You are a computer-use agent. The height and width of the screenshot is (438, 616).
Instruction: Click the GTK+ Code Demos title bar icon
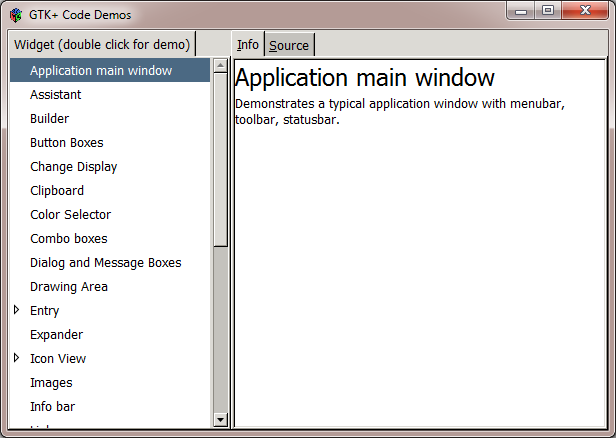(16, 15)
